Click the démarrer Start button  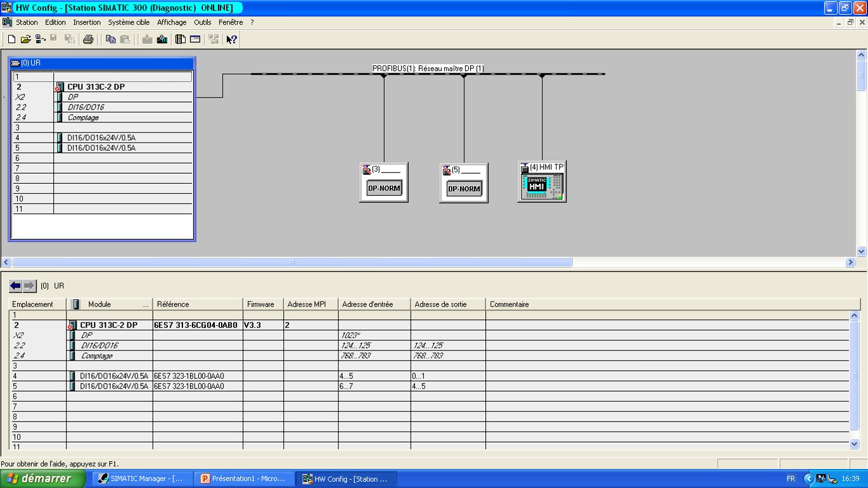pos(42,478)
